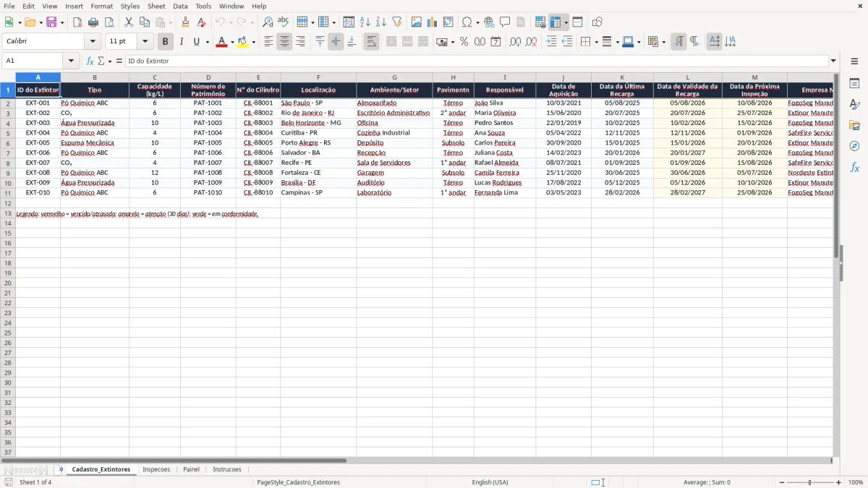Image resolution: width=868 pixels, height=488 pixels.
Task: Click the formula input line
Action: click(476, 61)
